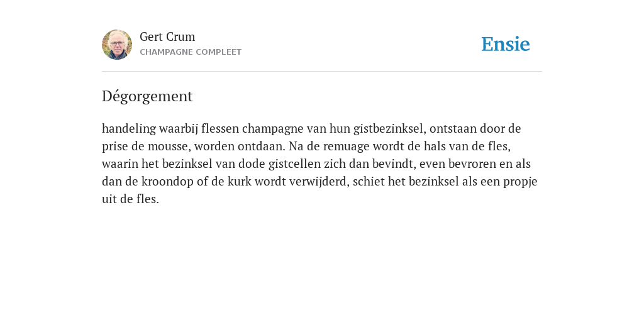Select the CHAMPAGNE COMPLEET source label
This screenshot has height=322, width=644.
click(x=191, y=52)
